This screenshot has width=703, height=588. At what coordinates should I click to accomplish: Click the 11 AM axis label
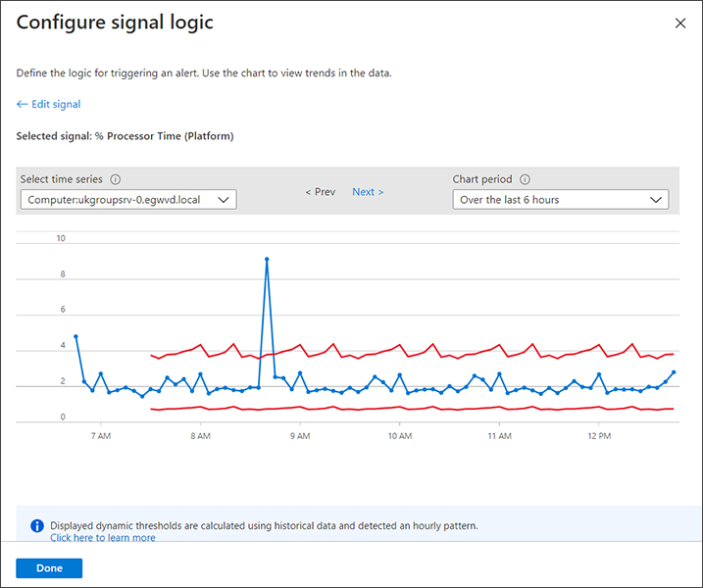tap(499, 436)
